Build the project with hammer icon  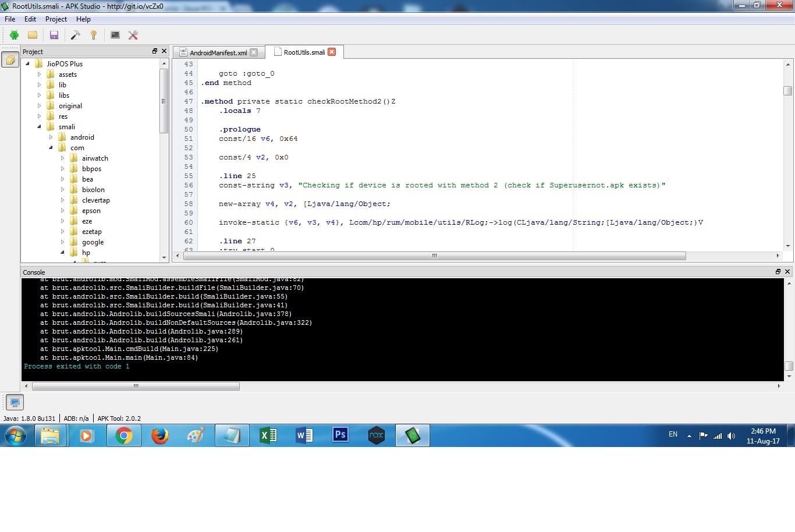tap(75, 35)
